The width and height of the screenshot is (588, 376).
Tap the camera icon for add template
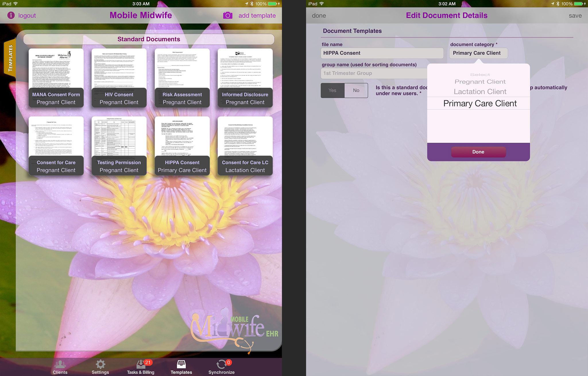[228, 16]
